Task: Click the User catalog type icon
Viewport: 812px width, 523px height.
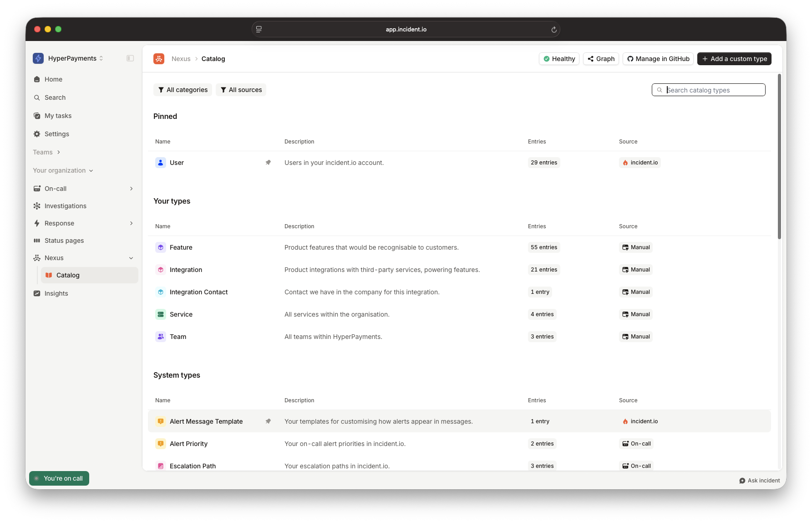Action: (x=161, y=163)
